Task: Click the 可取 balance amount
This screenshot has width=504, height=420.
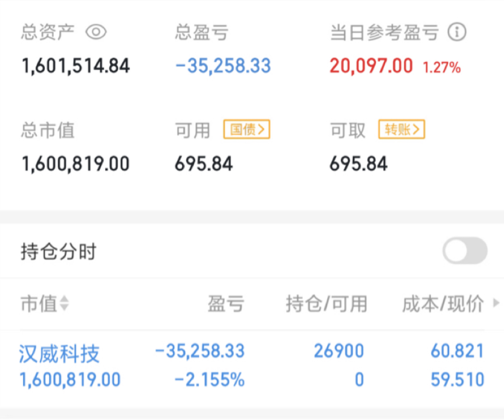Action: pos(358,164)
